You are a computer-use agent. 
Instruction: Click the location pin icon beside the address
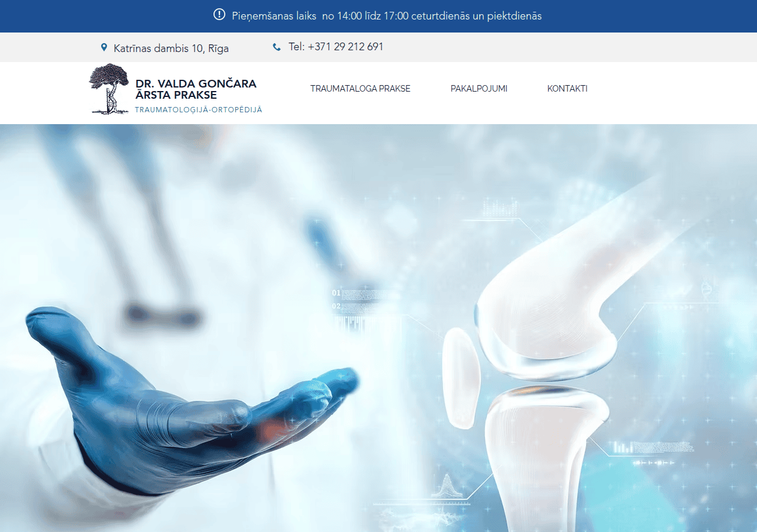pyautogui.click(x=104, y=47)
